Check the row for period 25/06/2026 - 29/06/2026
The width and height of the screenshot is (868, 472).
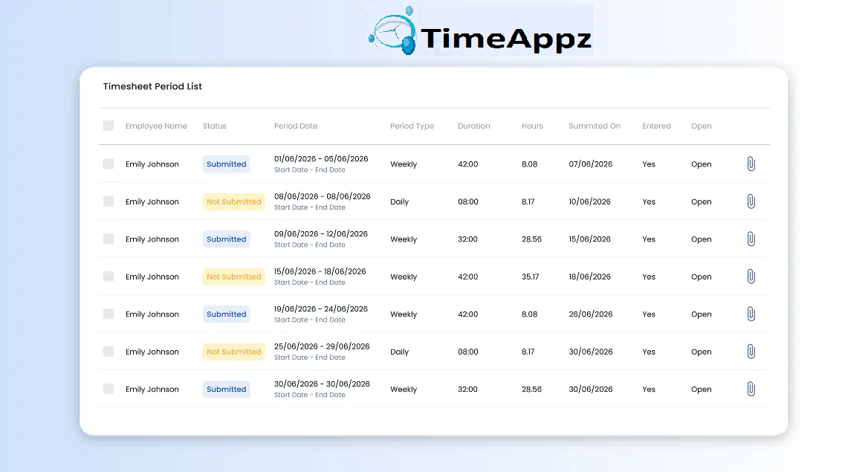[108, 352]
